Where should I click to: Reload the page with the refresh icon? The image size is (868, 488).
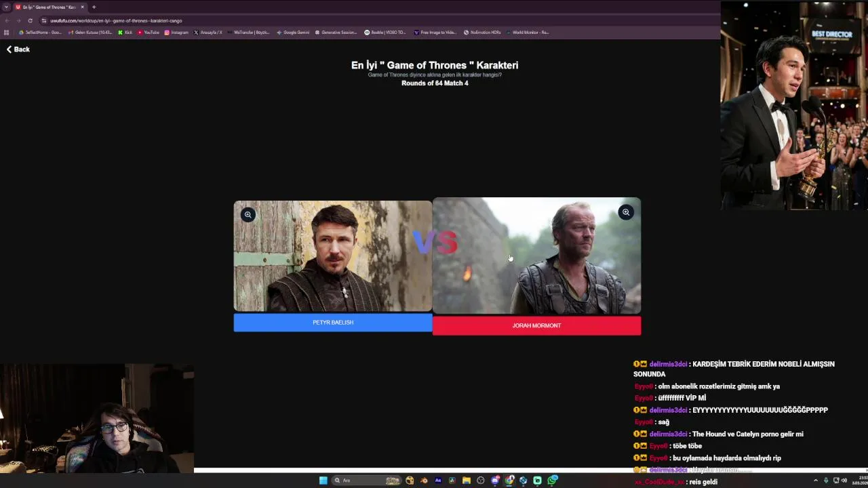point(30,20)
